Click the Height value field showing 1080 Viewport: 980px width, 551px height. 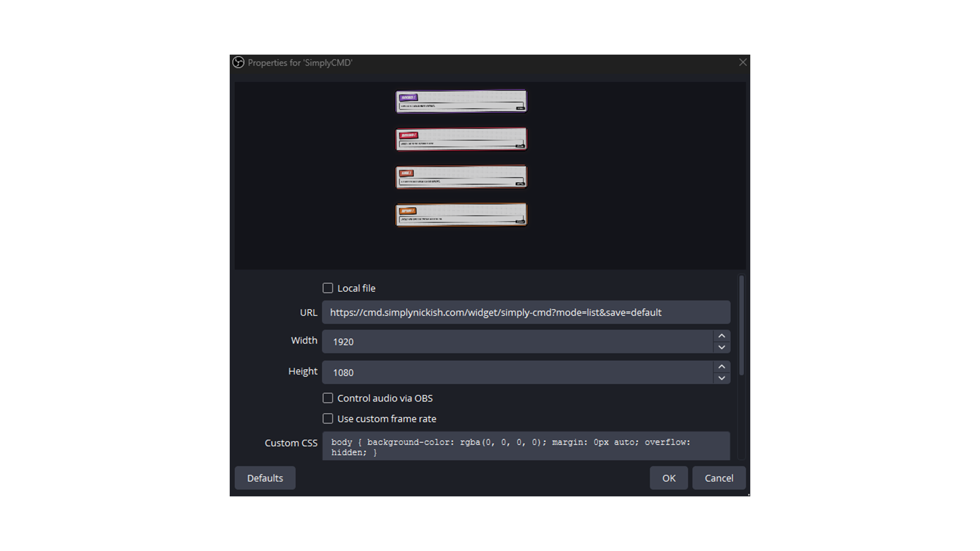[518, 372]
